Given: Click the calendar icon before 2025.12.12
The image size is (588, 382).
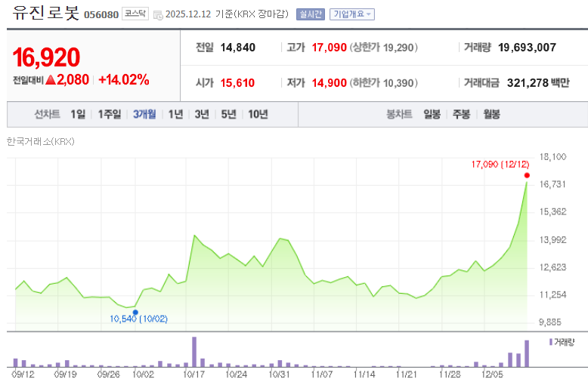Looking at the screenshot, I should tap(158, 15).
